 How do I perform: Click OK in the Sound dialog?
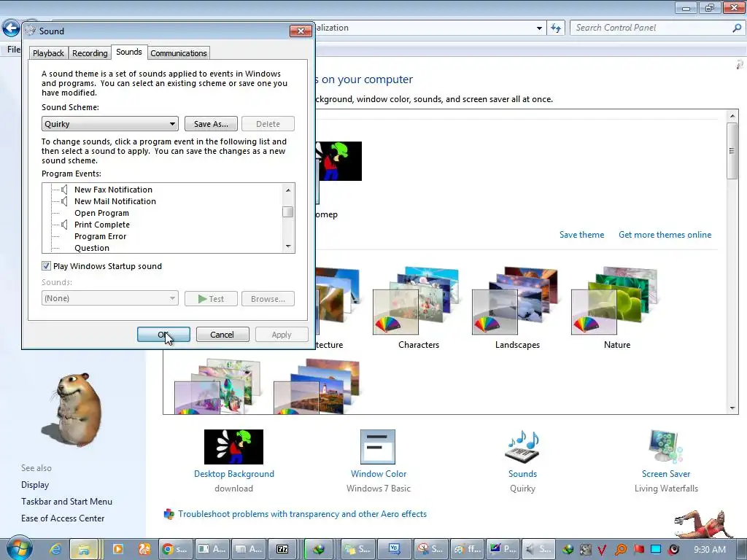(x=163, y=335)
